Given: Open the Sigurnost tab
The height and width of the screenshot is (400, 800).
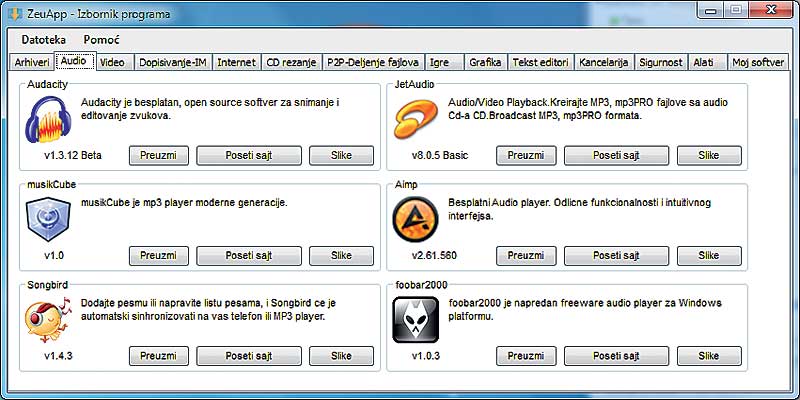Looking at the screenshot, I should (661, 62).
